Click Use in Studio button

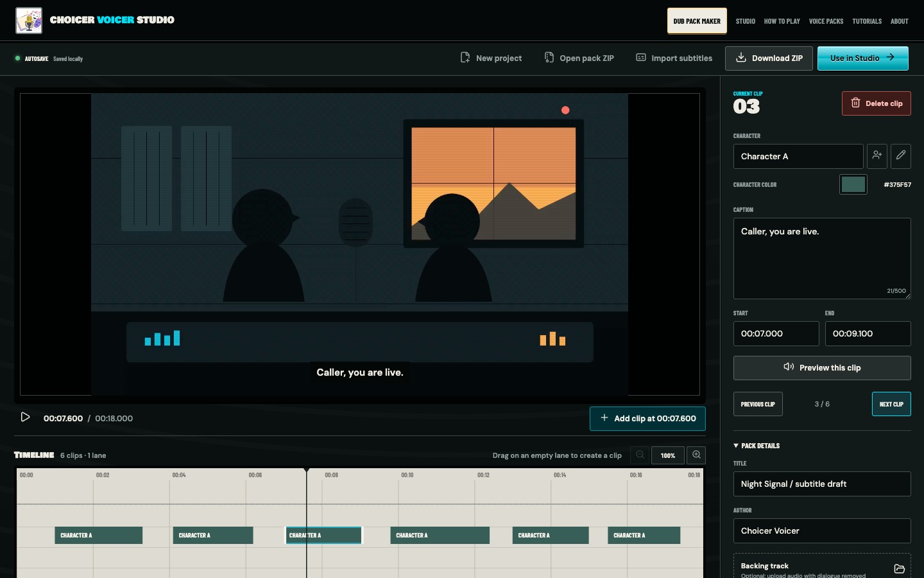point(863,58)
